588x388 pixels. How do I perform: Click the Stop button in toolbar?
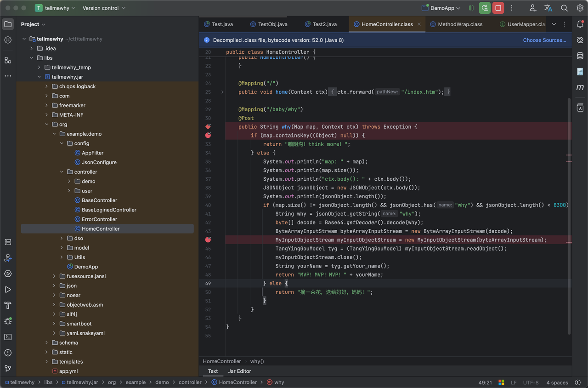click(498, 8)
